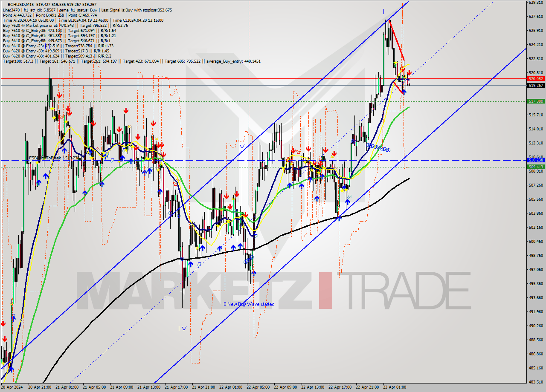Screen dimensions: 546x392
Task: Click the 505.560 price axis label
Action: (x=536, y=199)
